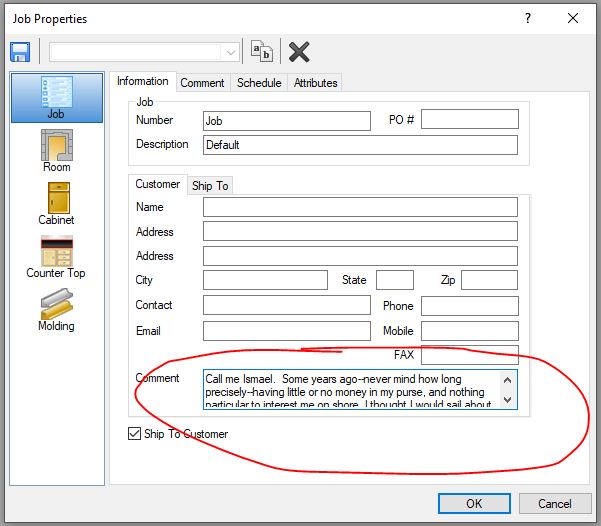Open the Room properties category
The width and height of the screenshot is (601, 526).
[x=56, y=150]
